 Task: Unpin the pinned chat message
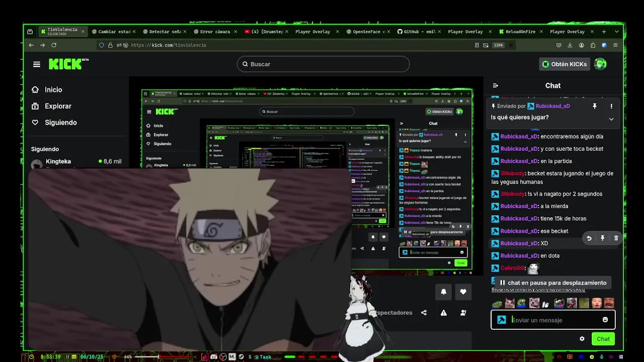tap(595, 106)
